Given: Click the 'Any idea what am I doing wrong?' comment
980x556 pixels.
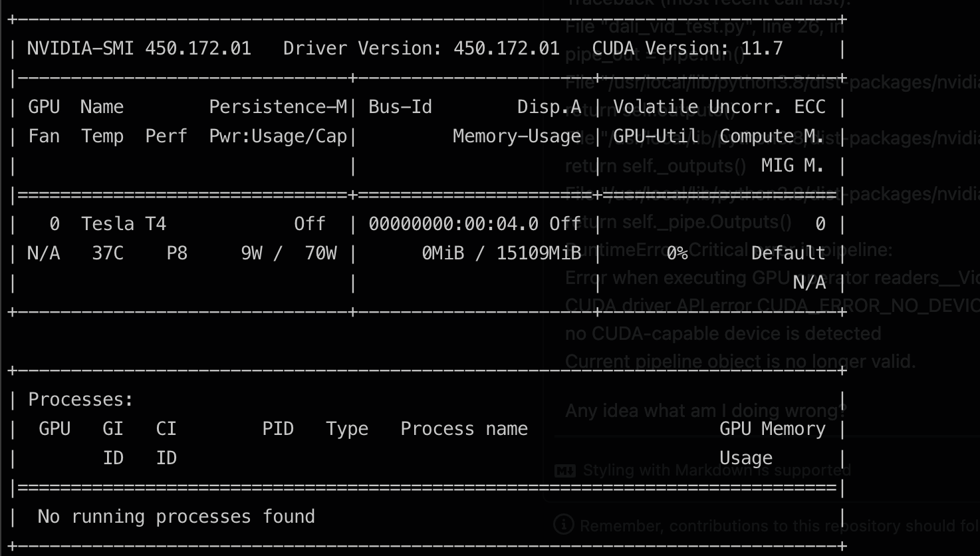Looking at the screenshot, I should click(x=704, y=410).
